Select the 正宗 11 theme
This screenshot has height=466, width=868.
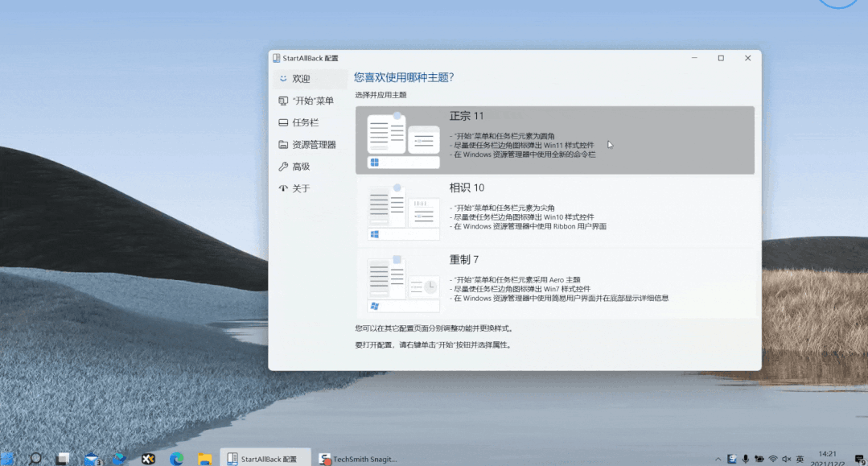click(555, 139)
